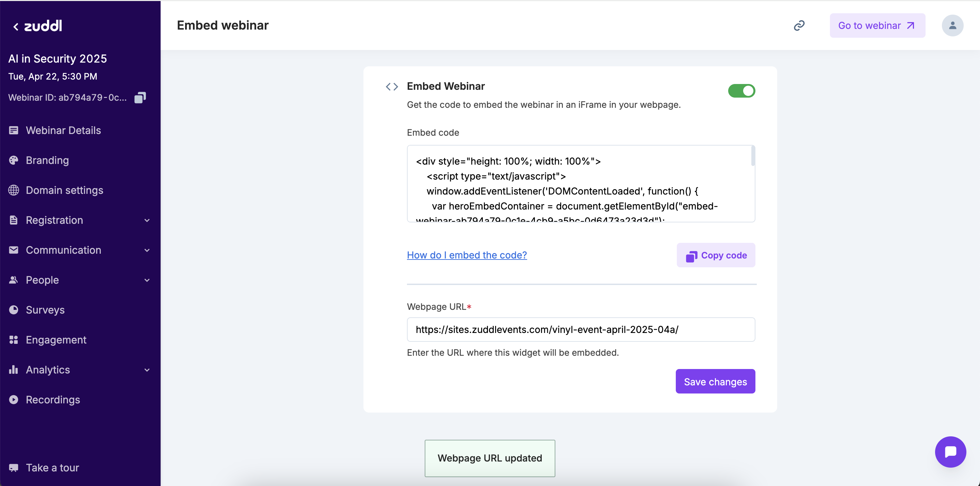This screenshot has height=486, width=980.
Task: Click the Webpage URL input field
Action: click(581, 329)
